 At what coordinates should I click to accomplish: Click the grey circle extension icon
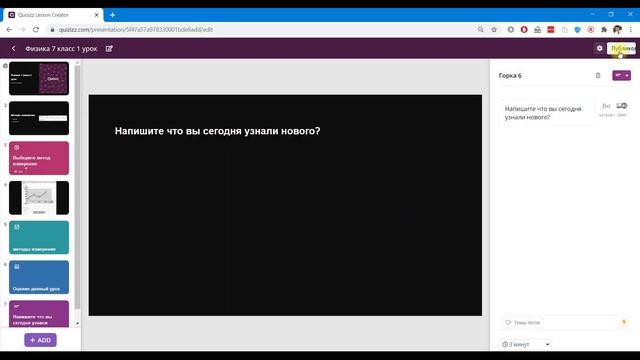click(x=511, y=29)
